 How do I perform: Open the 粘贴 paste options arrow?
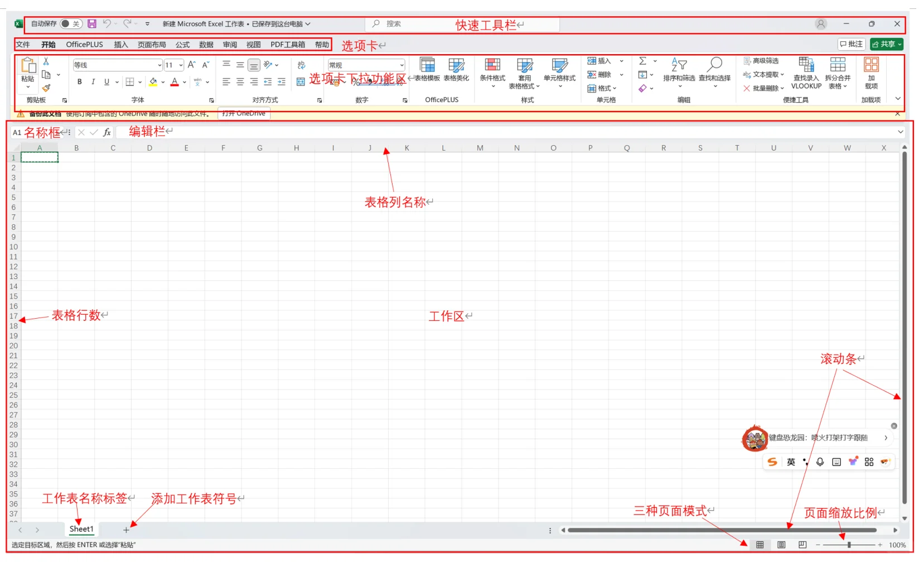(27, 87)
